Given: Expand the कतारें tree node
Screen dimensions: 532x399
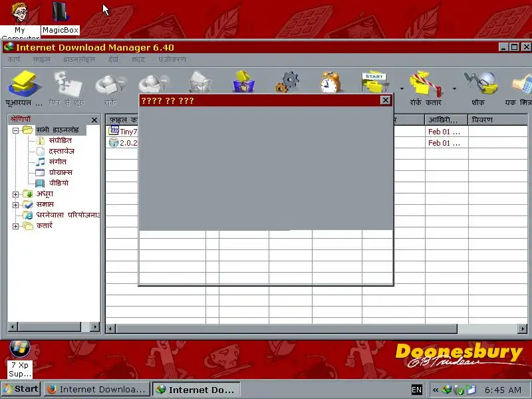Looking at the screenshot, I should (15, 226).
